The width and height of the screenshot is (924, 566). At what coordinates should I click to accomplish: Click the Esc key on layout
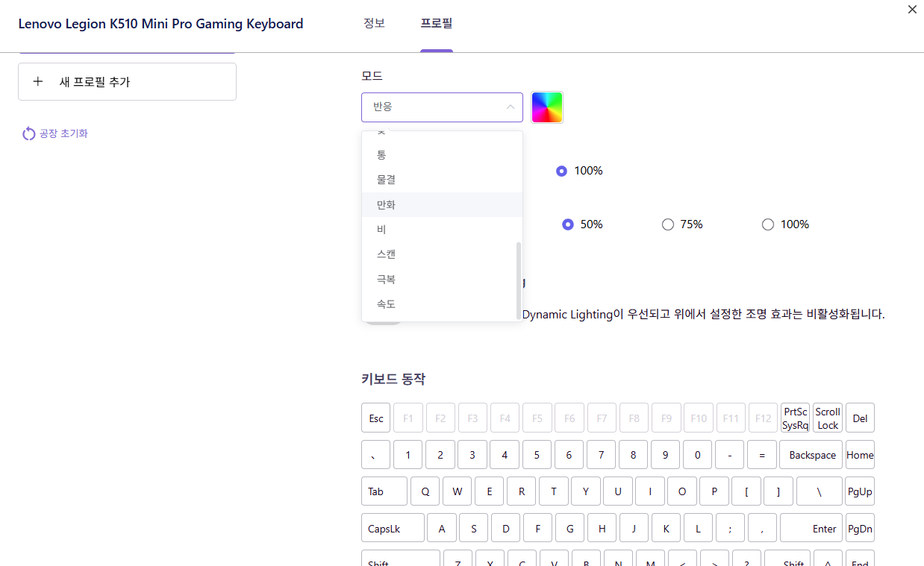coord(376,418)
